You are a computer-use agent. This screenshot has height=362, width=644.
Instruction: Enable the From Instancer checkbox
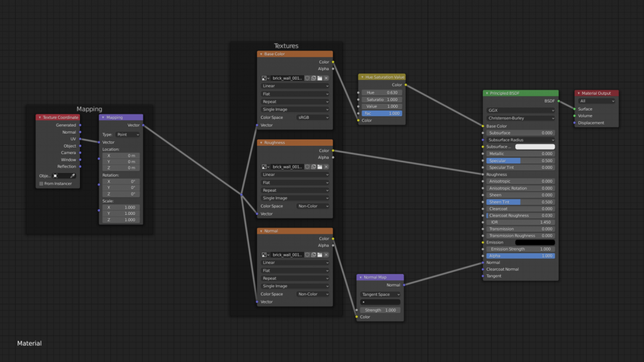(42, 184)
